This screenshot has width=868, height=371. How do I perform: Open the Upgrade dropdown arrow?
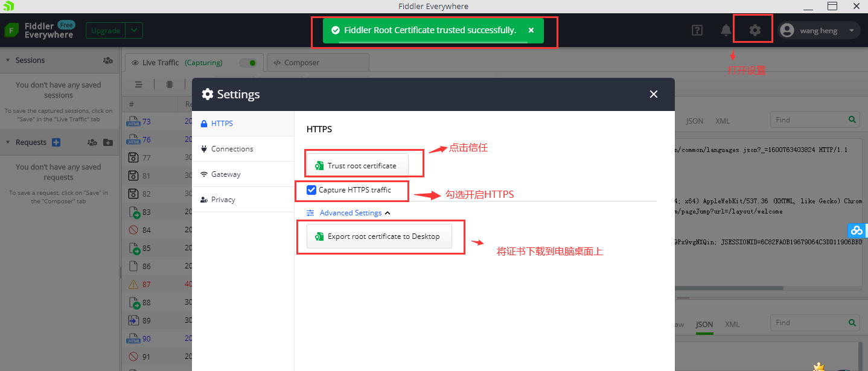point(135,31)
